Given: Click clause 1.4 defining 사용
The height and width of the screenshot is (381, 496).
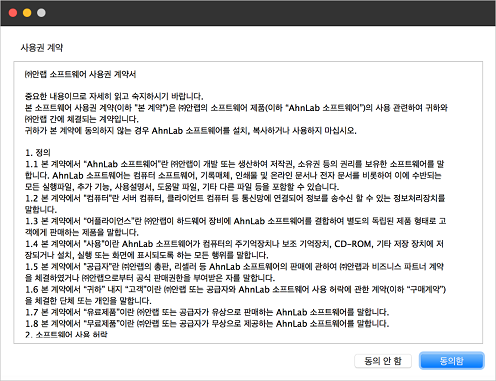Looking at the screenshot, I should [x=235, y=249].
